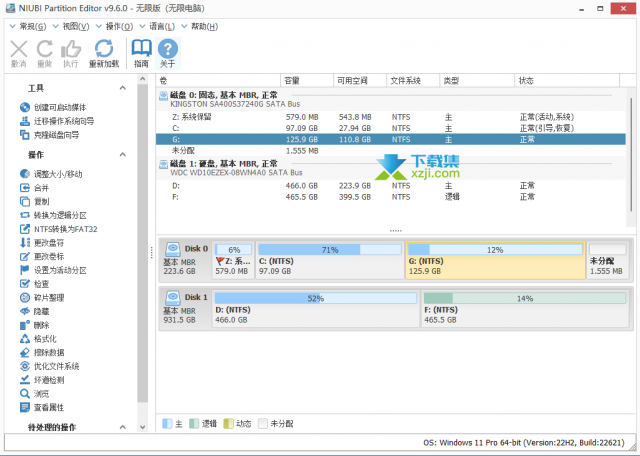
Task: Collapse the 操作 section chevron
Action: coord(122,154)
